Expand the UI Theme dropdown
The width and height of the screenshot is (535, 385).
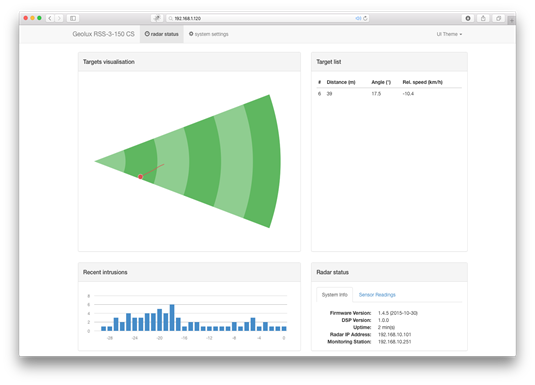pyautogui.click(x=449, y=34)
